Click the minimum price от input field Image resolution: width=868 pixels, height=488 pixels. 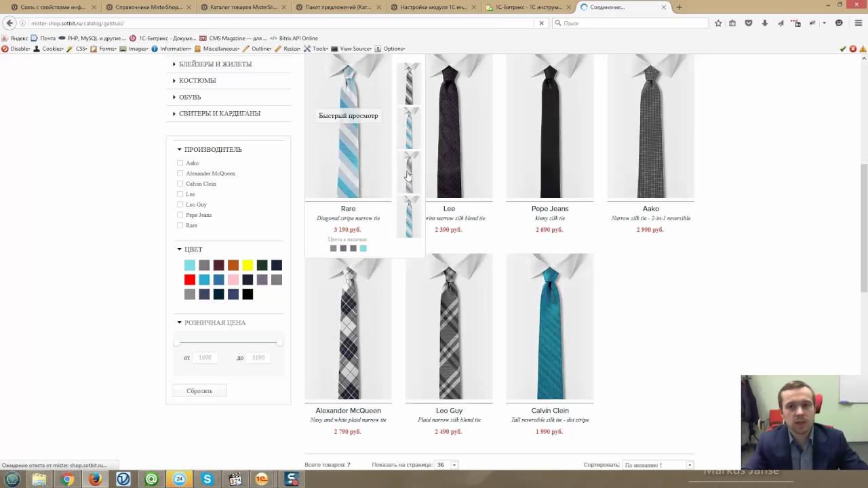[205, 357]
